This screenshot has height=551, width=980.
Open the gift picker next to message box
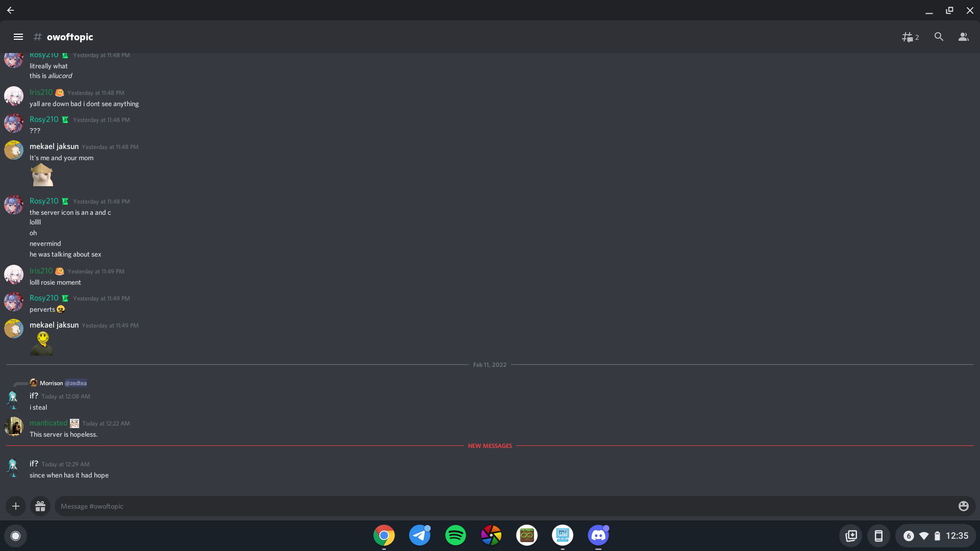[40, 506]
